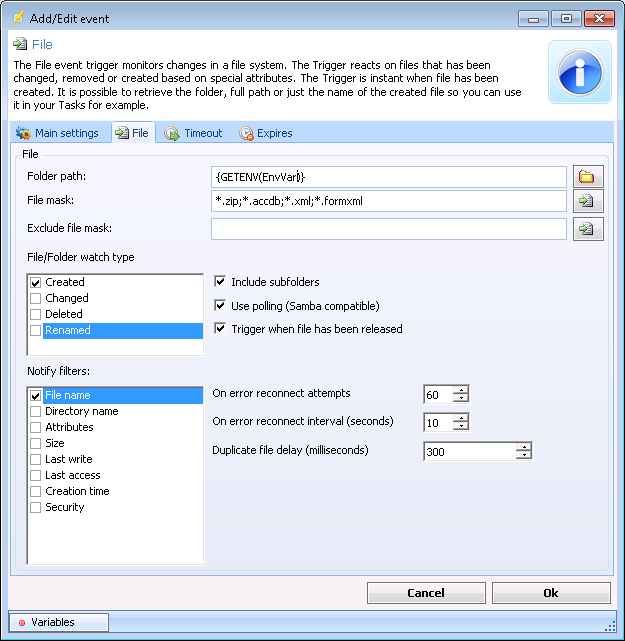625x641 pixels.
Task: Check the Last write notify filter
Action: [36, 460]
